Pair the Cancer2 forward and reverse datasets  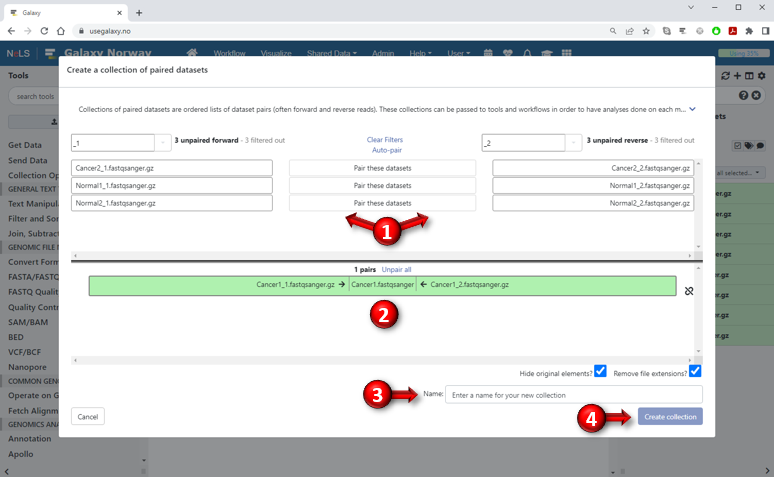pos(382,168)
